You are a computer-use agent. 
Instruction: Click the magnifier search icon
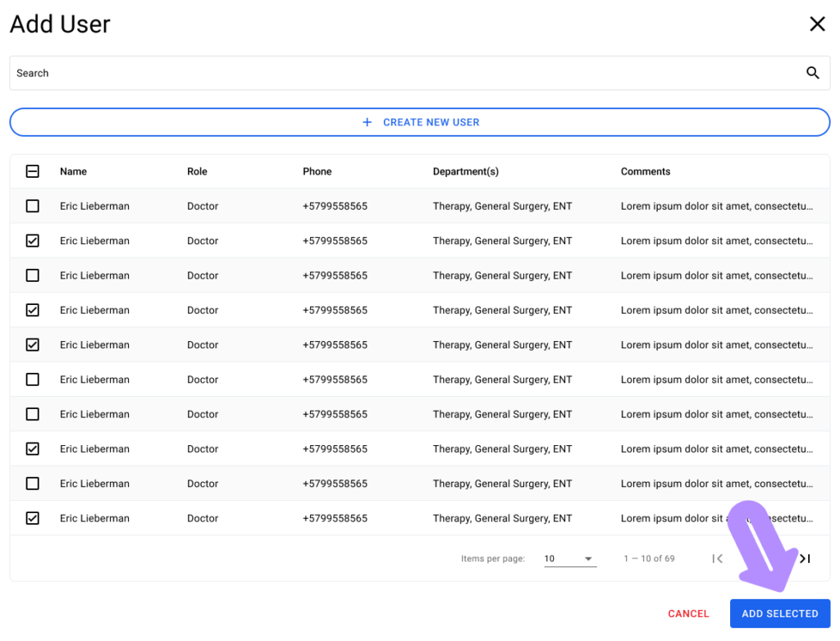812,73
